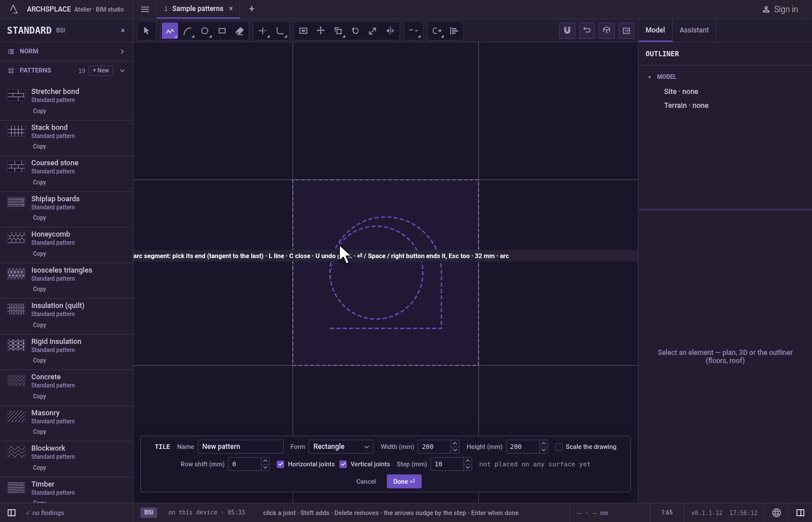The width and height of the screenshot is (812, 522).
Task: Click the Done button
Action: pyautogui.click(x=404, y=481)
